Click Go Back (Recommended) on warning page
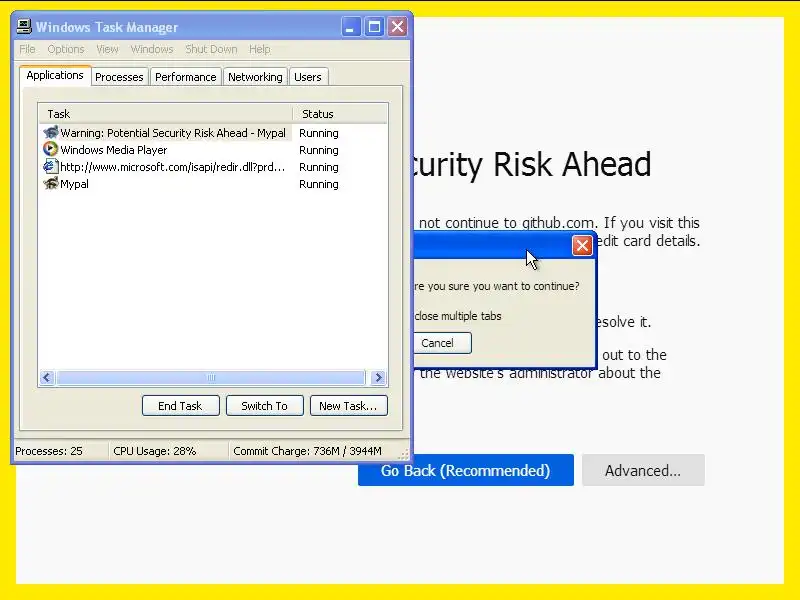 [x=466, y=470]
